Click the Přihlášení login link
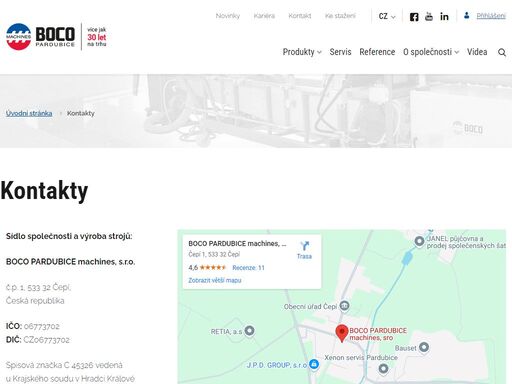The width and height of the screenshot is (512, 384). 491,16
